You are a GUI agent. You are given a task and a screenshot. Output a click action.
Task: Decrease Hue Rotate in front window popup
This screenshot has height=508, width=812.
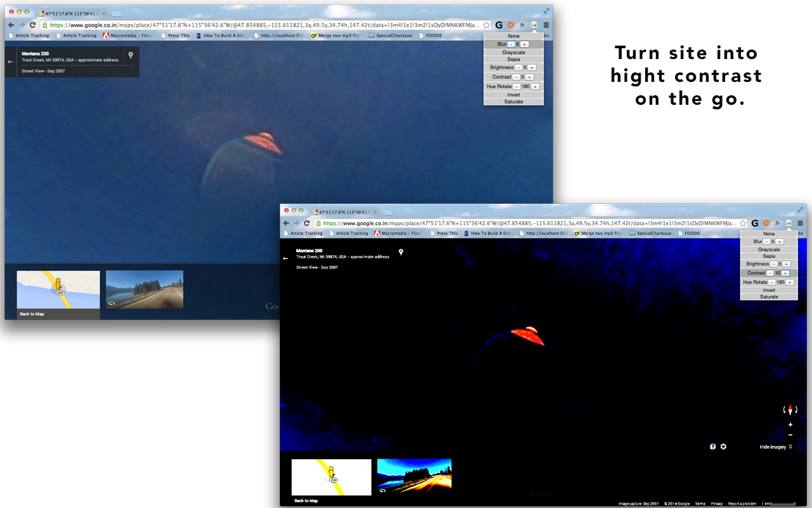772,282
